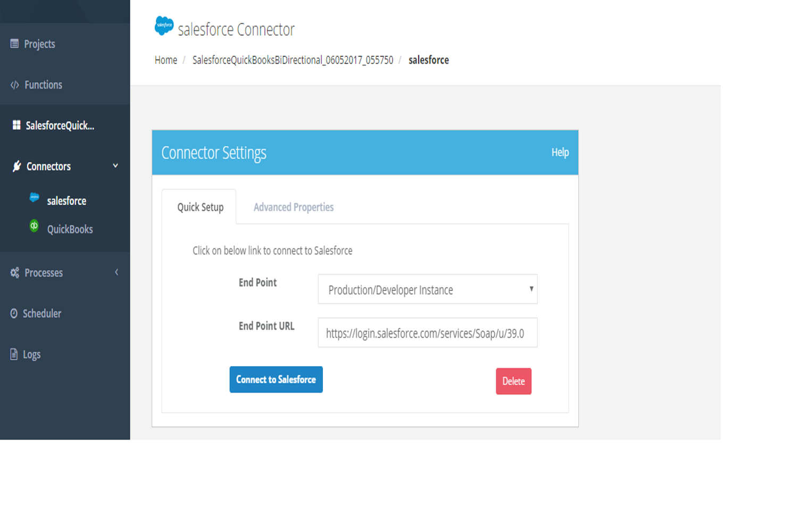Click the Functions code icon
This screenshot has width=798, height=532.
click(x=14, y=85)
